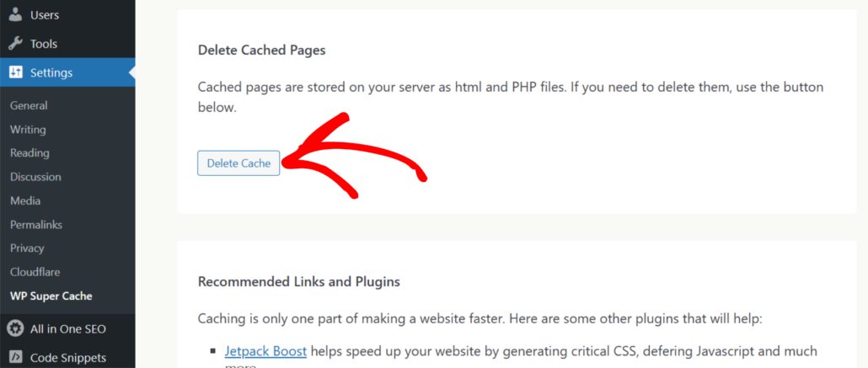Screen dimensions: 868x368
Task: Click the Tools wrench icon
Action: coord(16,44)
